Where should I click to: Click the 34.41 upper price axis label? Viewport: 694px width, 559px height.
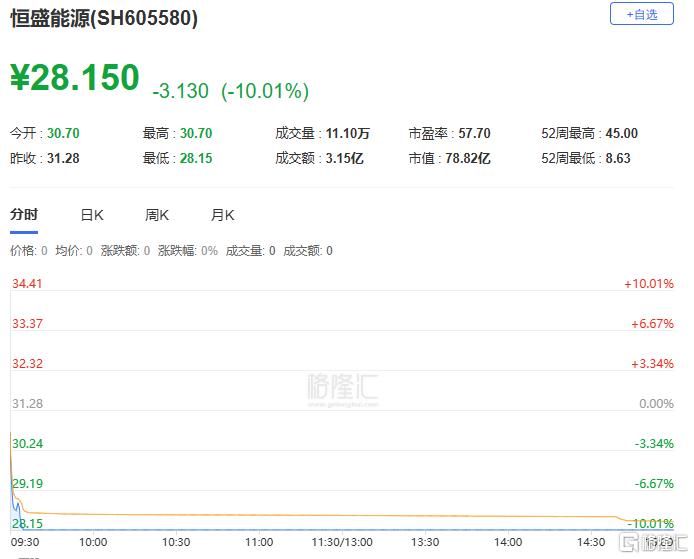[x=26, y=284]
